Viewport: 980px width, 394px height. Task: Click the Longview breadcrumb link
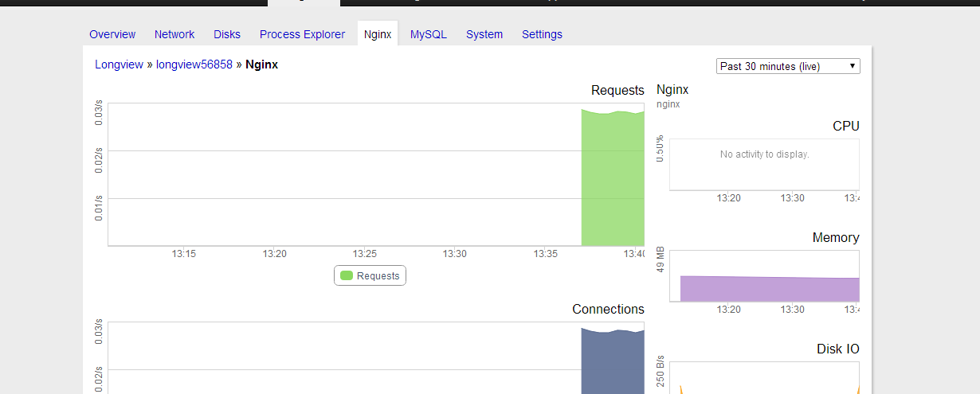tap(119, 64)
